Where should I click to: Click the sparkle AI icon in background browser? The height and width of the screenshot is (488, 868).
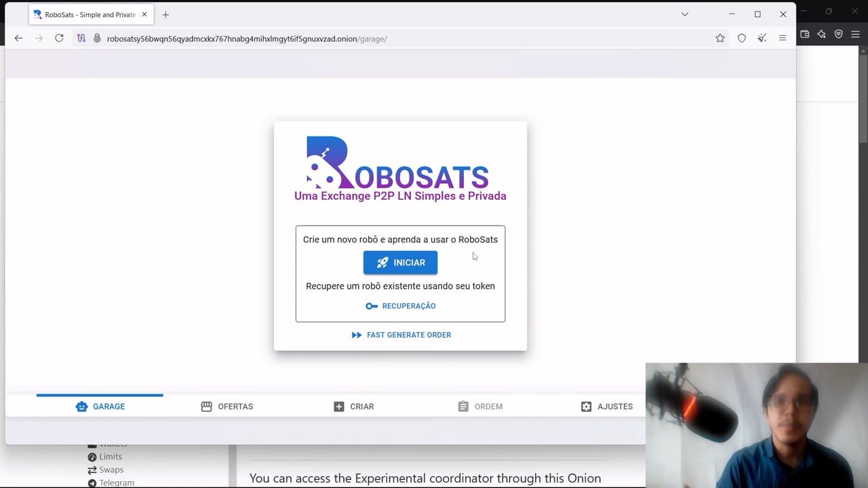pos(821,34)
